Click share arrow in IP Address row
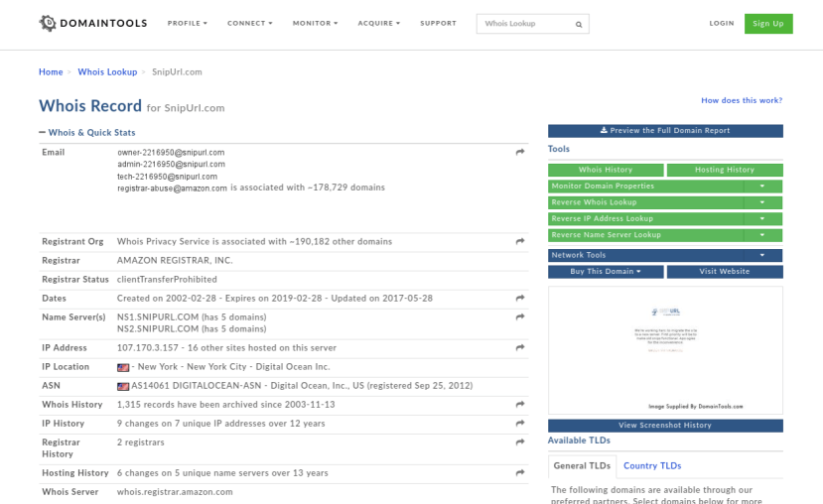Image resolution: width=823 pixels, height=504 pixels. pos(519,347)
